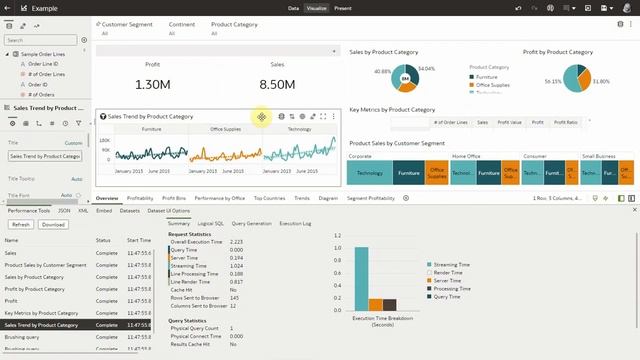Go back with the arrow at top-left

point(7,8)
